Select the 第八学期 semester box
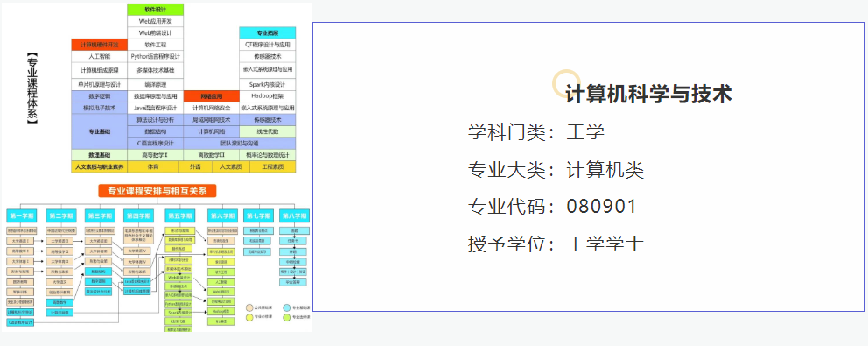 (x=294, y=215)
